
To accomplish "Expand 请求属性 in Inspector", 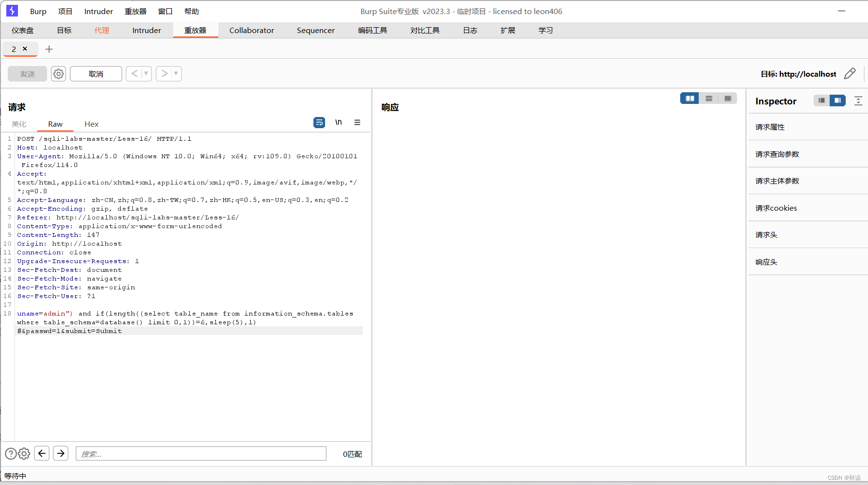I will click(807, 127).
